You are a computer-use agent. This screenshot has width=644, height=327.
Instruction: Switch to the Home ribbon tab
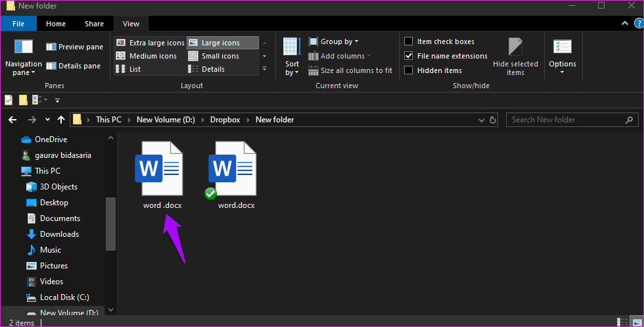tap(56, 24)
